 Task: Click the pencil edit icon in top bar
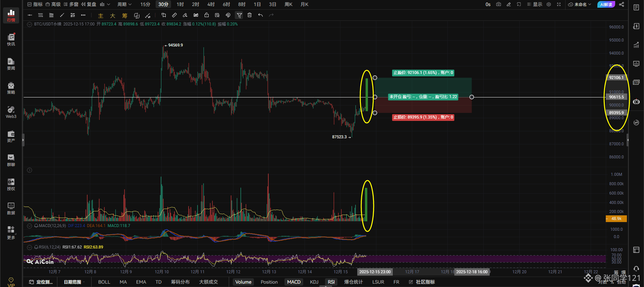pos(509,4)
